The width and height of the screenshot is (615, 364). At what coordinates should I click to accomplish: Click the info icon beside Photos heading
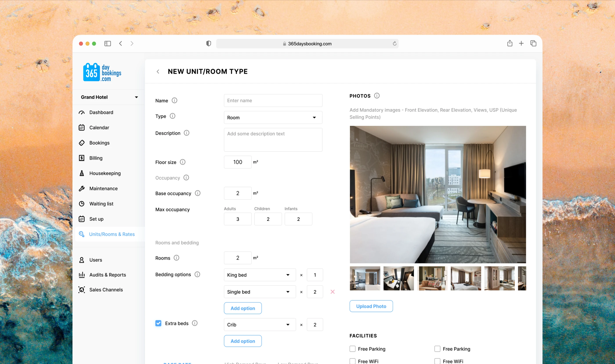coord(377,96)
